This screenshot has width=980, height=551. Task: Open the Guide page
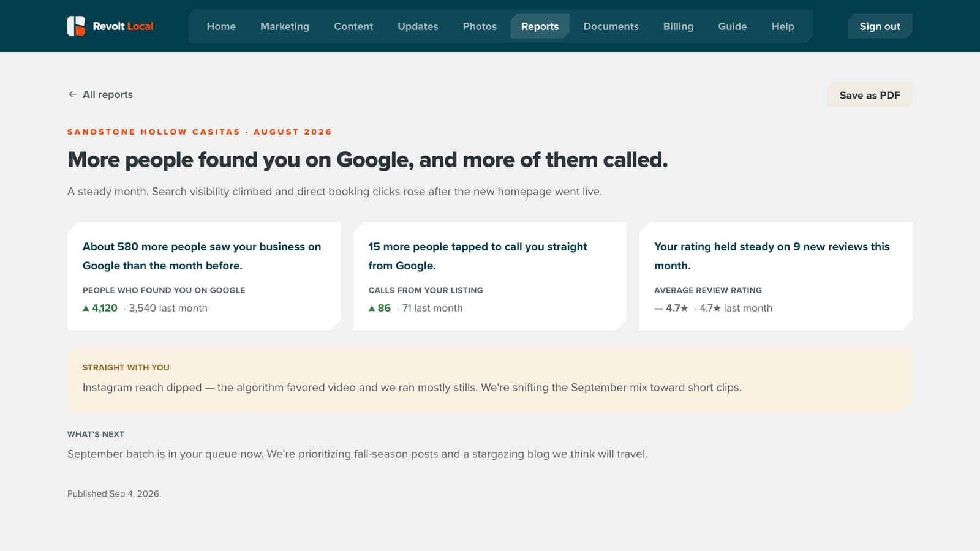[x=733, y=26]
